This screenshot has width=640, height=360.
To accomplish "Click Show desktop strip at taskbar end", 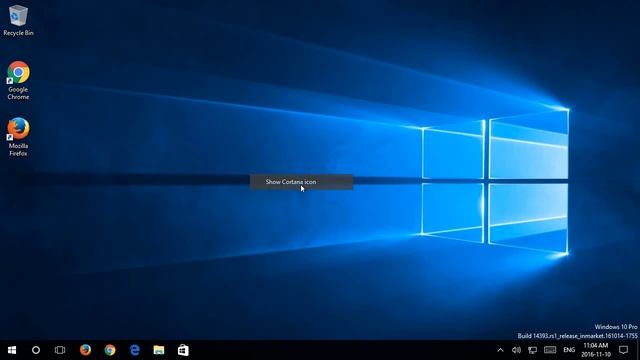I will click(x=638, y=350).
